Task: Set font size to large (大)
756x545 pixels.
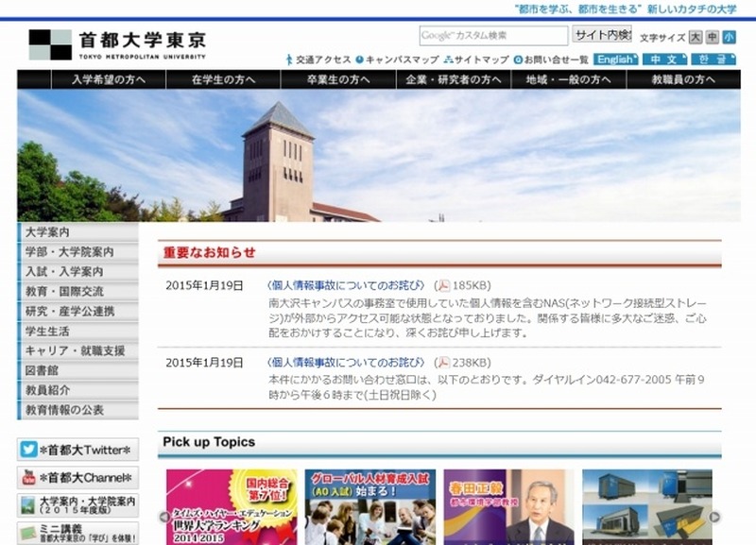Action: pos(696,38)
